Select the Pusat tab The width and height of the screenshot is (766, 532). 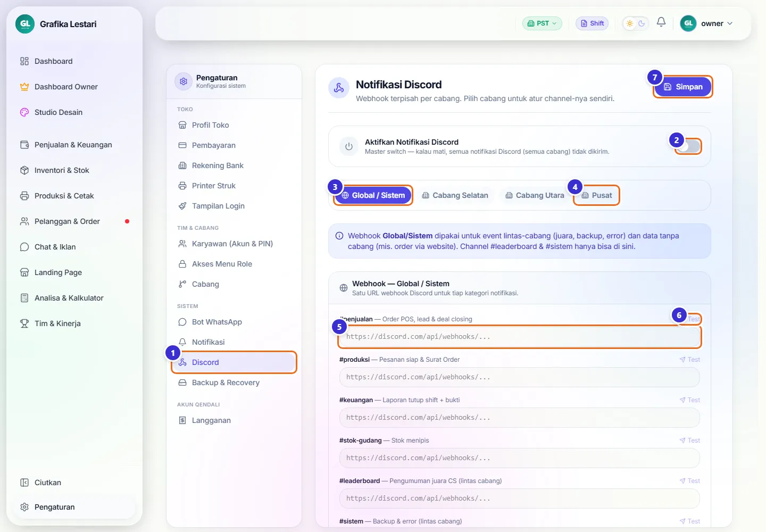click(x=597, y=195)
